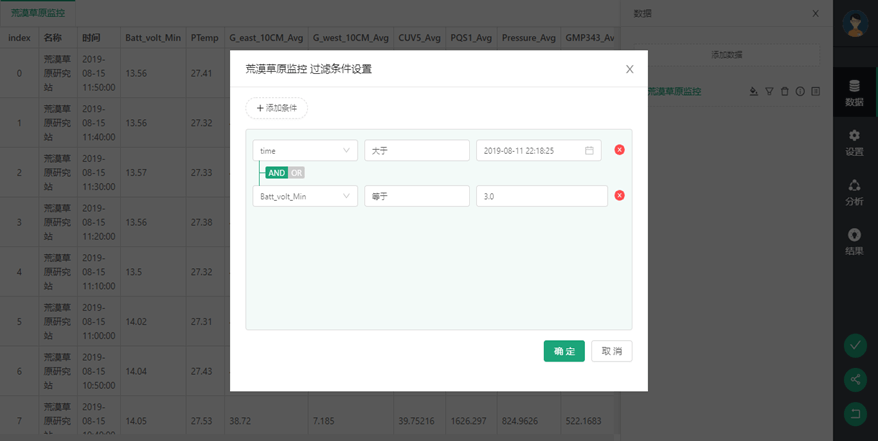Expand the time field dropdown

(305, 151)
